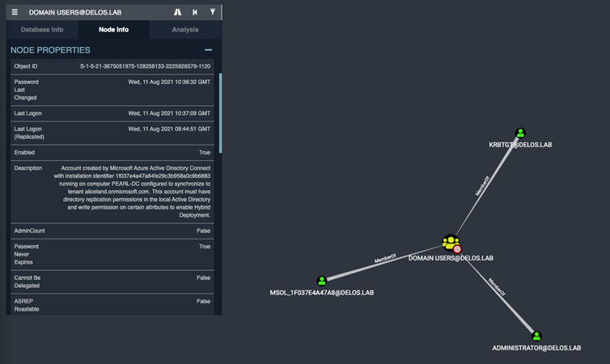This screenshot has width=610, height=364.
Task: Select the ADMINISTRATOR@DELOS.LAB user node
Action: tap(536, 336)
